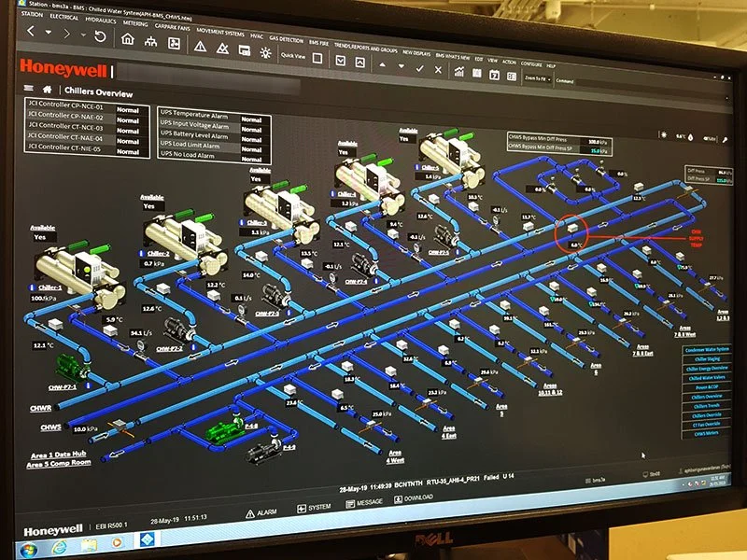This screenshot has height=560, width=747.
Task: Click the SYSTEM status bar button
Action: point(314,508)
